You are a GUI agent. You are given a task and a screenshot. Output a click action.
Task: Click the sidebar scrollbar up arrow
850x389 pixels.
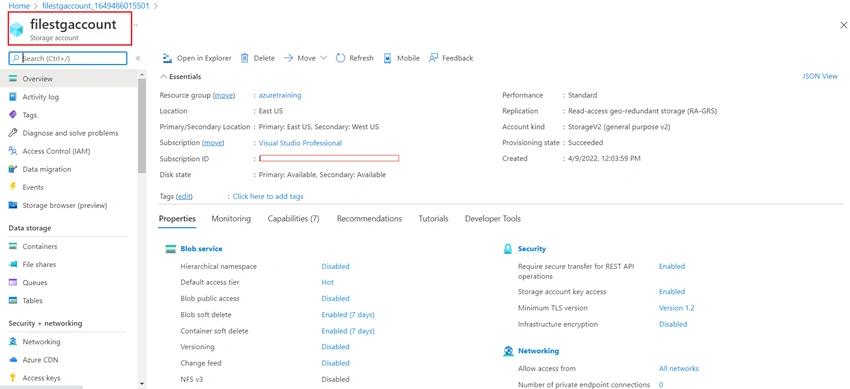coord(142,74)
